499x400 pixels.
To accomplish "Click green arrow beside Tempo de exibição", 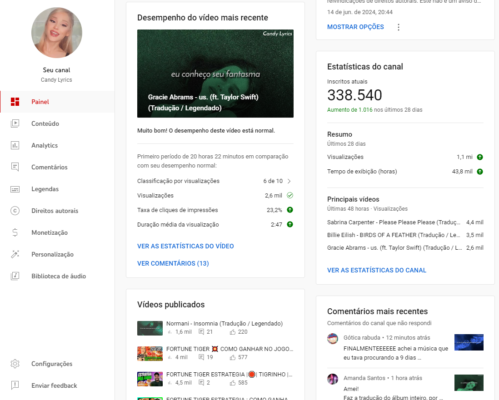I will [x=480, y=172].
